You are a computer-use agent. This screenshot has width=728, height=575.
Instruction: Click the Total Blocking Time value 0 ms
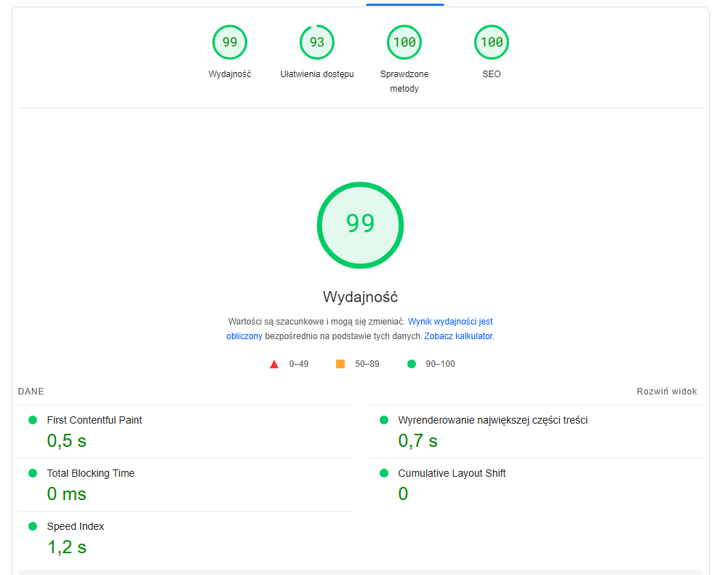67,494
